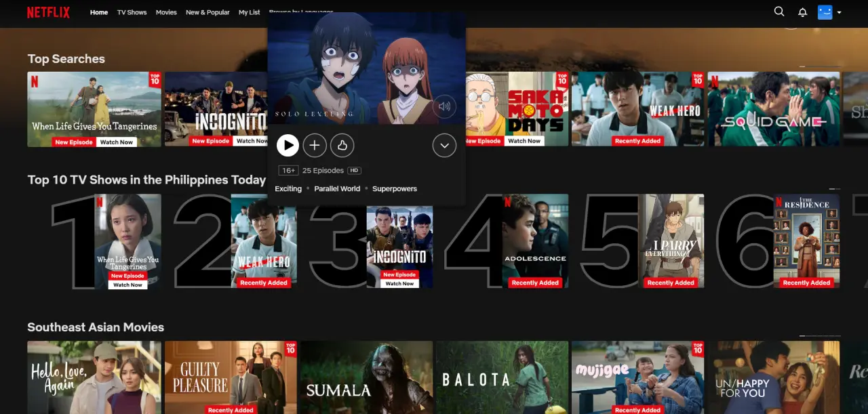Go to the Home tab
The width and height of the screenshot is (868, 414).
coord(99,12)
